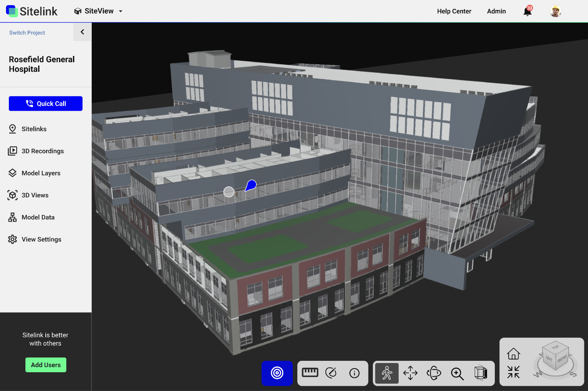Click the S compass letter on the view cube
Screen dimensions: 588x391
pos(573,374)
